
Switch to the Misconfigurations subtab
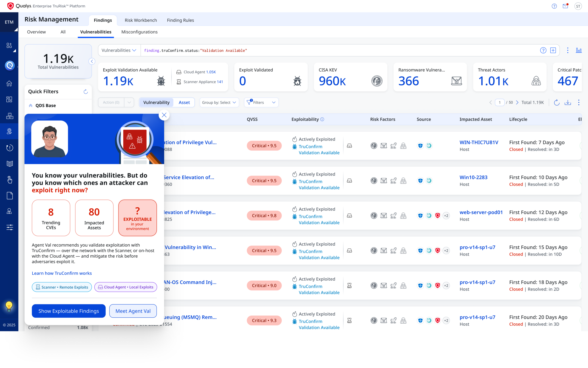click(139, 32)
